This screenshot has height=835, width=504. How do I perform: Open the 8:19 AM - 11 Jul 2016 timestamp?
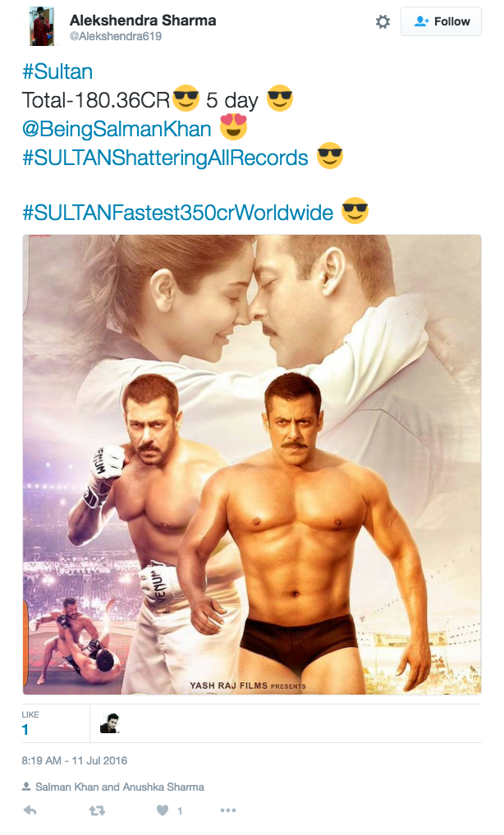click(x=75, y=760)
